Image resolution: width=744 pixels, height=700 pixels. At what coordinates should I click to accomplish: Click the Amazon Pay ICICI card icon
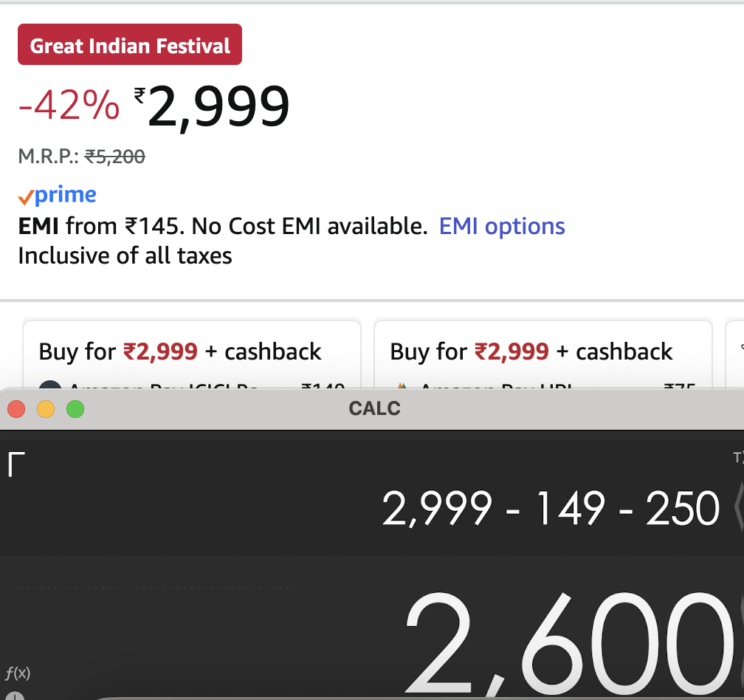pos(49,385)
